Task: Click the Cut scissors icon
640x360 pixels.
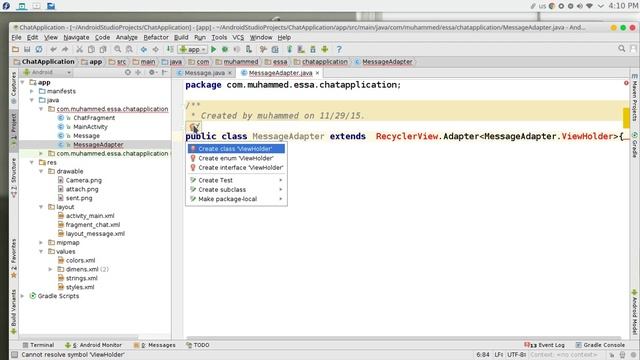Action: [x=80, y=49]
